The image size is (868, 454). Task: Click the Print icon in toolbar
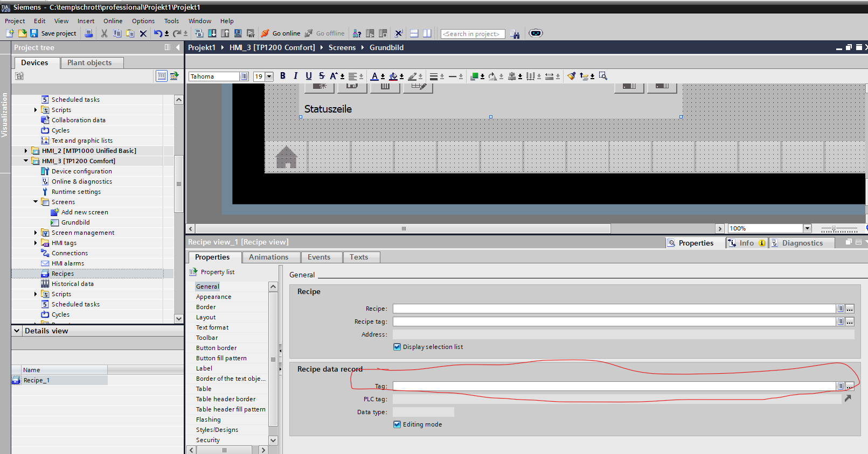[89, 33]
